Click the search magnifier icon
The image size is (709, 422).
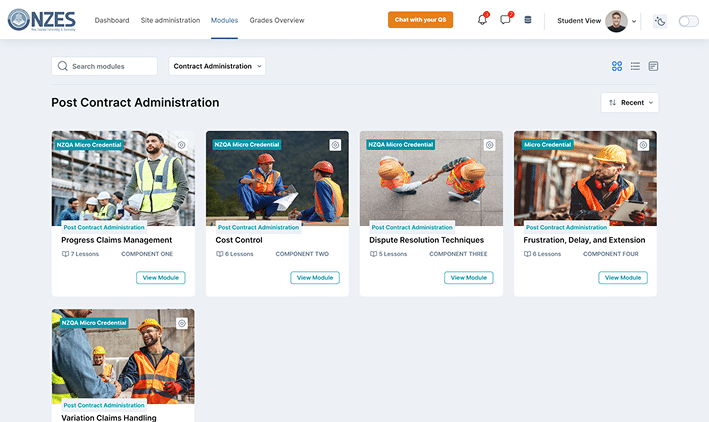coord(63,66)
